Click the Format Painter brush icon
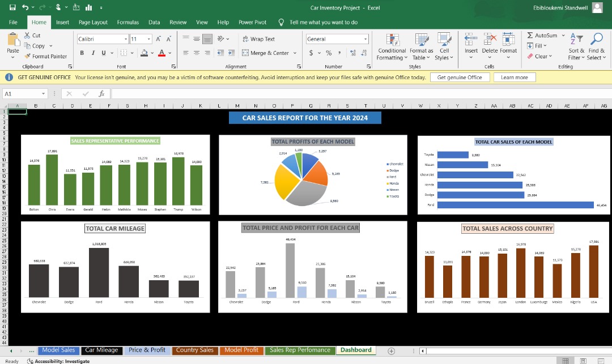The image size is (612, 364). 28,56
